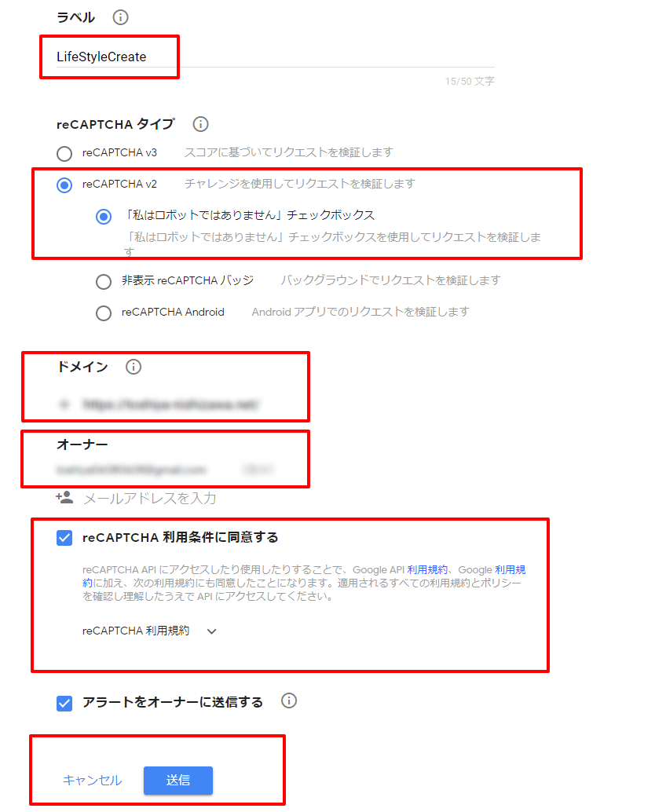Click the info icon next to ラベル
The height and width of the screenshot is (812, 666).
120,17
